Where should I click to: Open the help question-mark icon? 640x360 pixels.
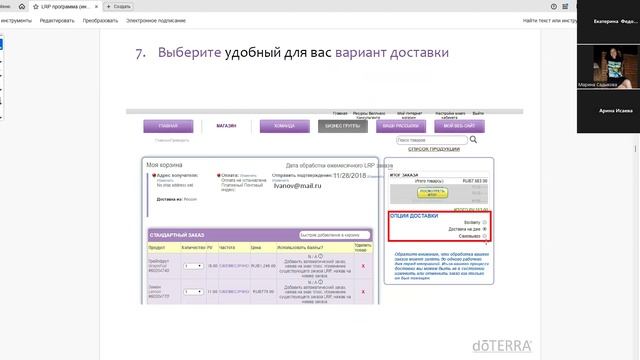point(553,7)
